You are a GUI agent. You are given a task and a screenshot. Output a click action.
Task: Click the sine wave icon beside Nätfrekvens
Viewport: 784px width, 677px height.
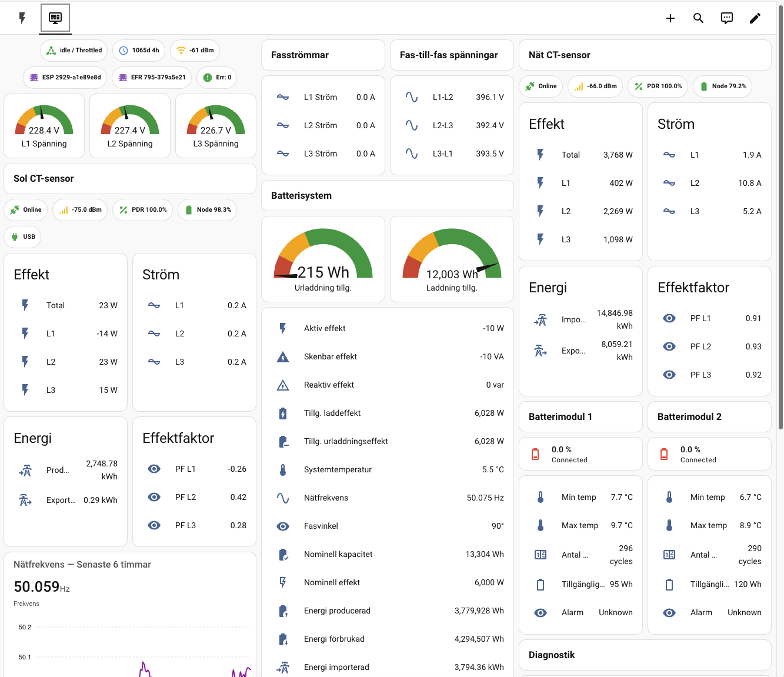pos(283,498)
